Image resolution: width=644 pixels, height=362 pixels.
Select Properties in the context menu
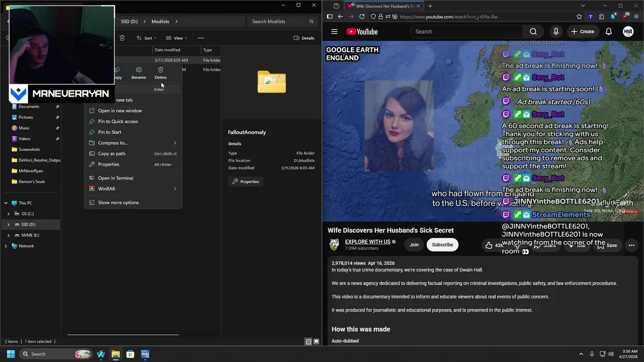click(x=133, y=164)
